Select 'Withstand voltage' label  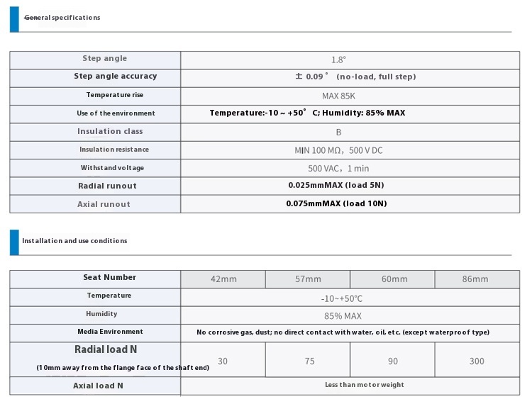pos(112,168)
